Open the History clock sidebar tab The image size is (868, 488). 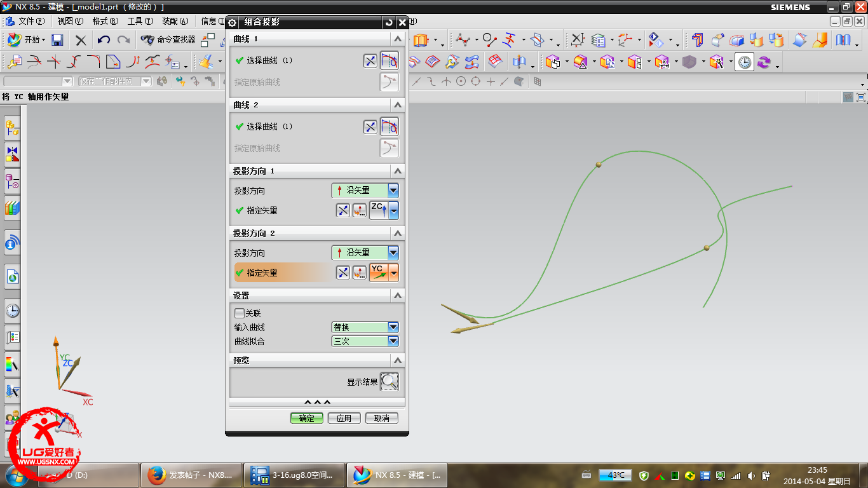coord(12,311)
